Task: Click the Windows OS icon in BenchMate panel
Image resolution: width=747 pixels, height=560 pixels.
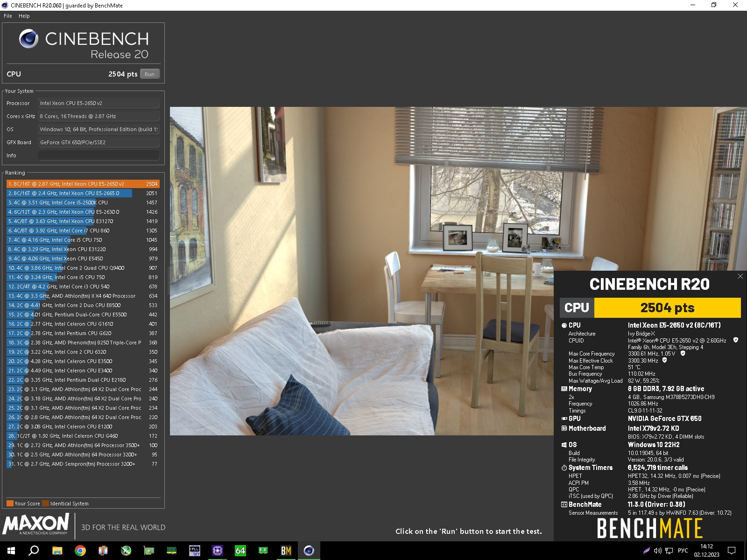Action: 564,445
